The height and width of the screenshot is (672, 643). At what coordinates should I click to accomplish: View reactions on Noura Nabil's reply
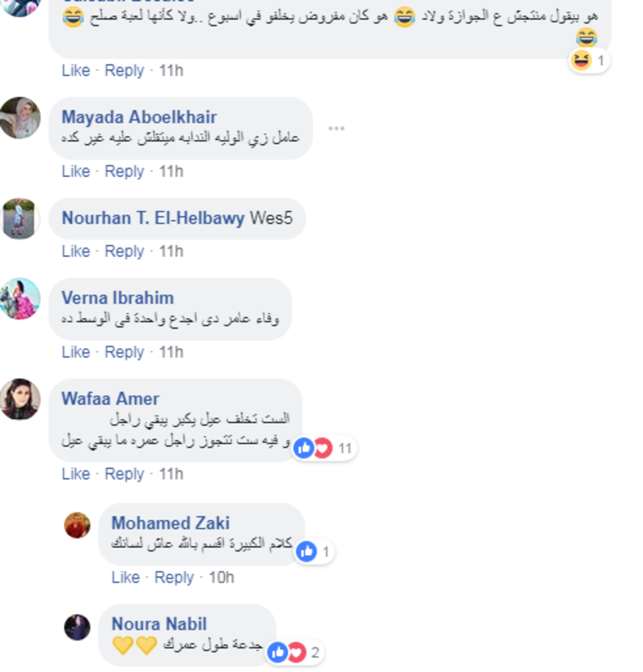(295, 652)
